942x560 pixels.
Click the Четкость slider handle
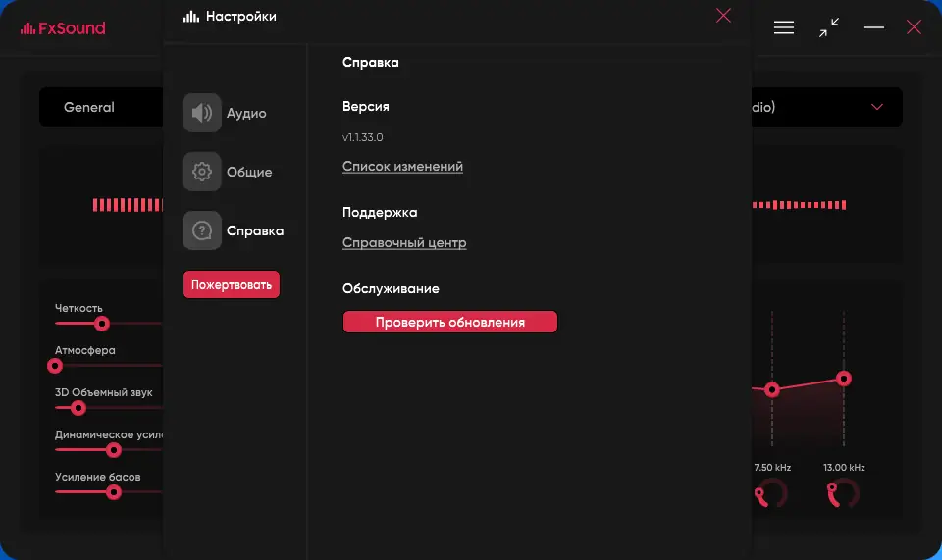point(101,323)
